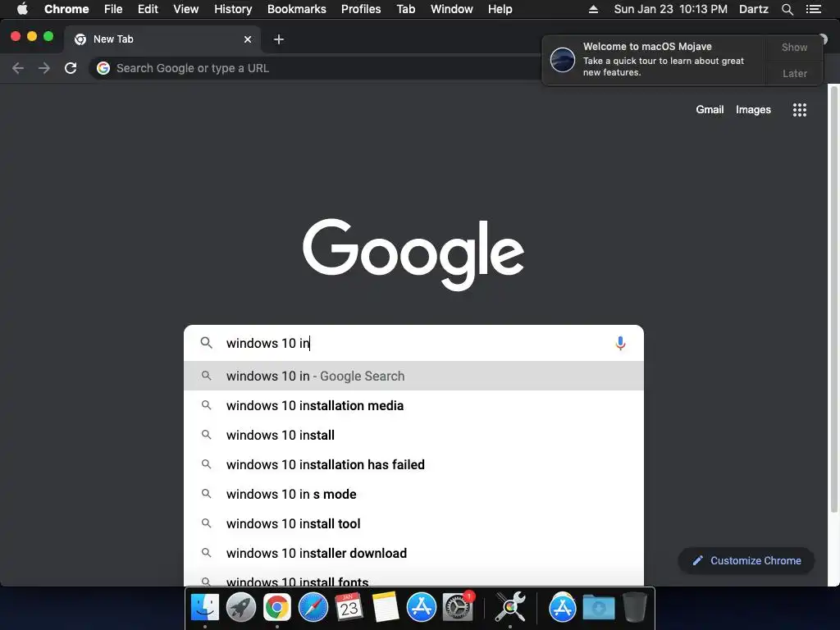The width and height of the screenshot is (840, 630).
Task: Open the Apple menu
Action: [22, 9]
